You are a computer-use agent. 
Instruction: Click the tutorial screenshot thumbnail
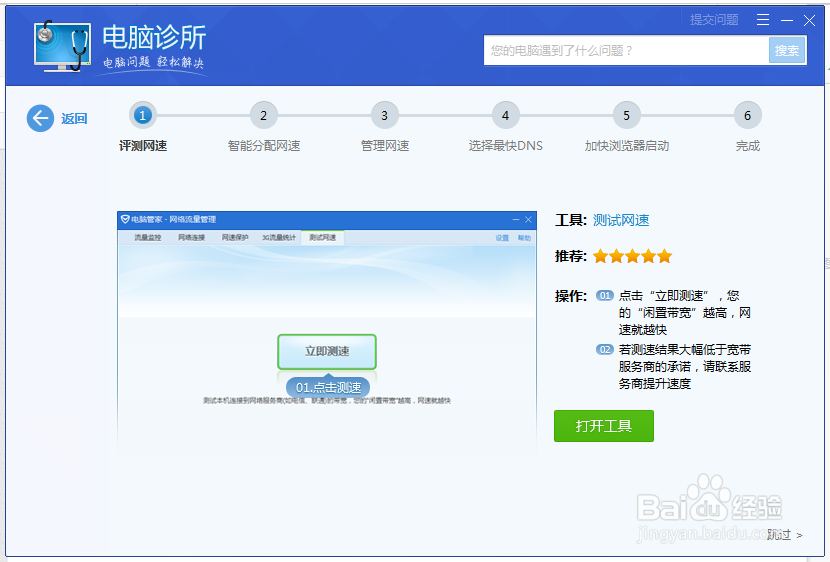pyautogui.click(x=327, y=333)
